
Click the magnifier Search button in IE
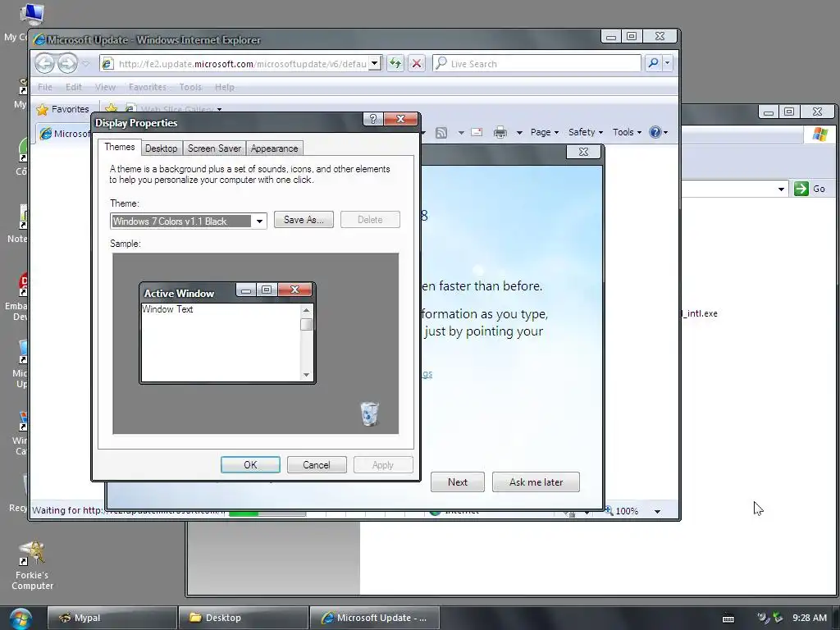(653, 63)
